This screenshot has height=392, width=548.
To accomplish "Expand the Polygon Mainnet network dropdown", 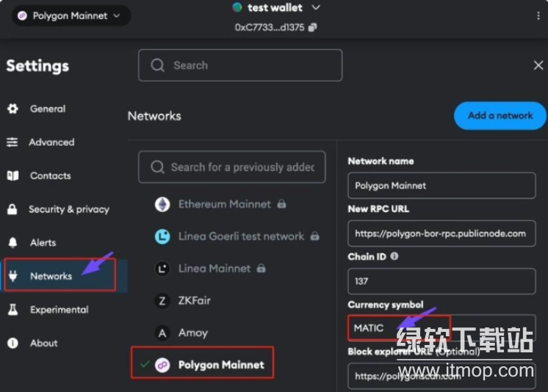I will (71, 15).
